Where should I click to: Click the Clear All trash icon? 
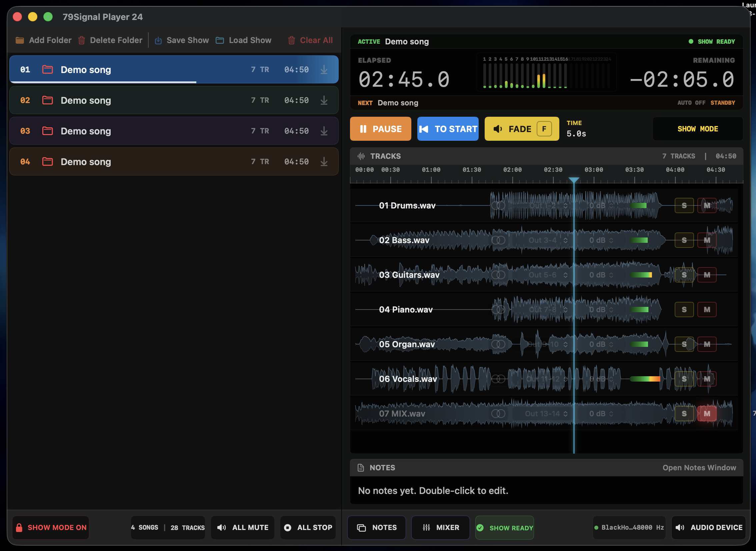point(291,40)
